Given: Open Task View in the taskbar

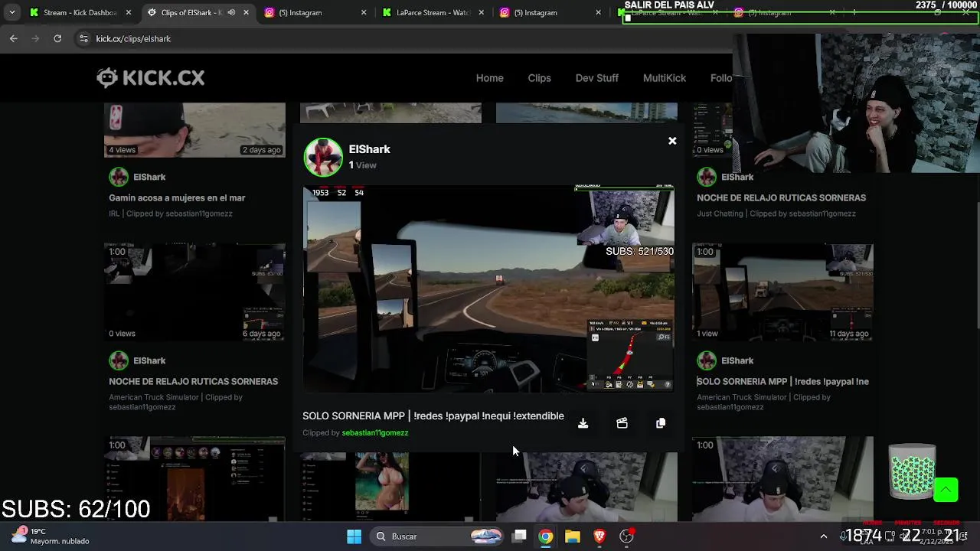Looking at the screenshot, I should [x=519, y=536].
